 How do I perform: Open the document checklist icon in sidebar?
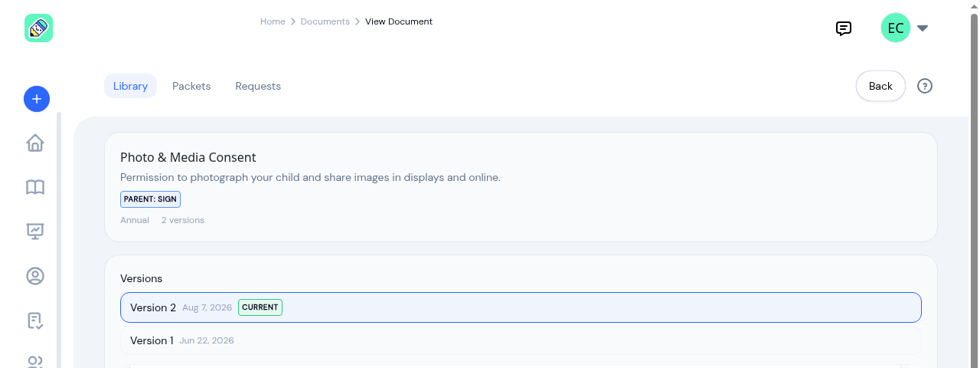click(35, 320)
